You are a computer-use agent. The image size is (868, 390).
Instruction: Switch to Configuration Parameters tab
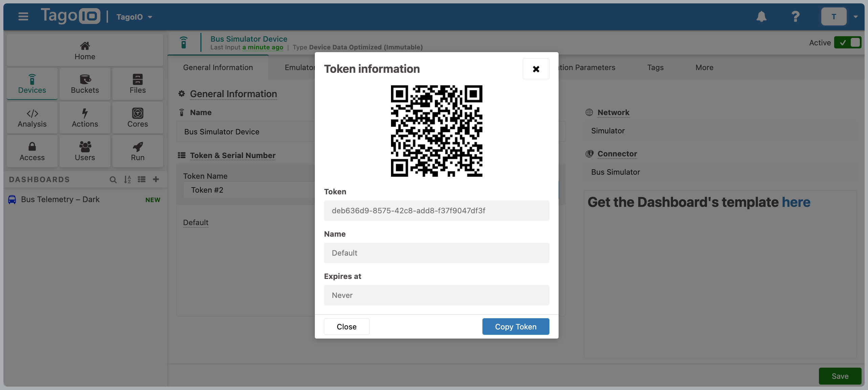pos(587,67)
